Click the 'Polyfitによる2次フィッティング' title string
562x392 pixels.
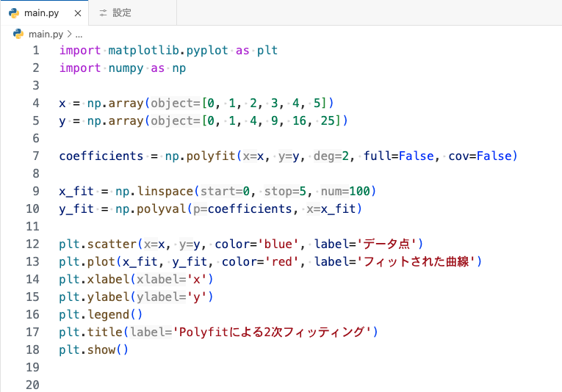[272, 333]
